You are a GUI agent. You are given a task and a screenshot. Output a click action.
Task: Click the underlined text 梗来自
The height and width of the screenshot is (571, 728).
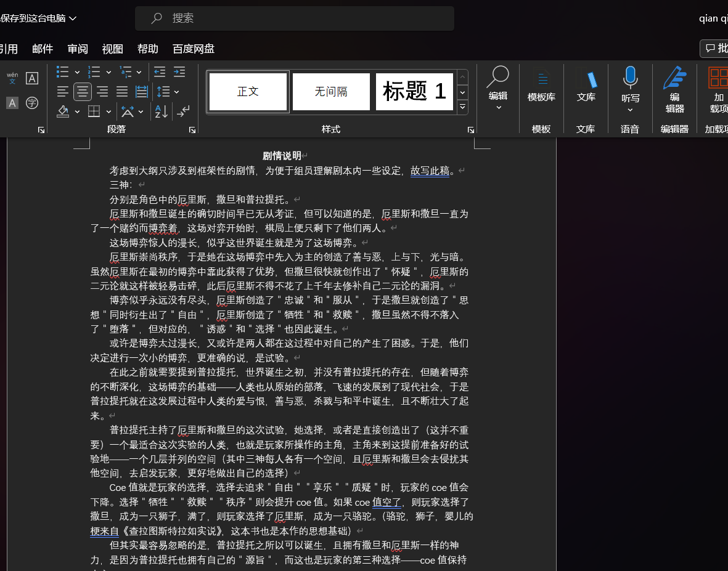click(104, 530)
